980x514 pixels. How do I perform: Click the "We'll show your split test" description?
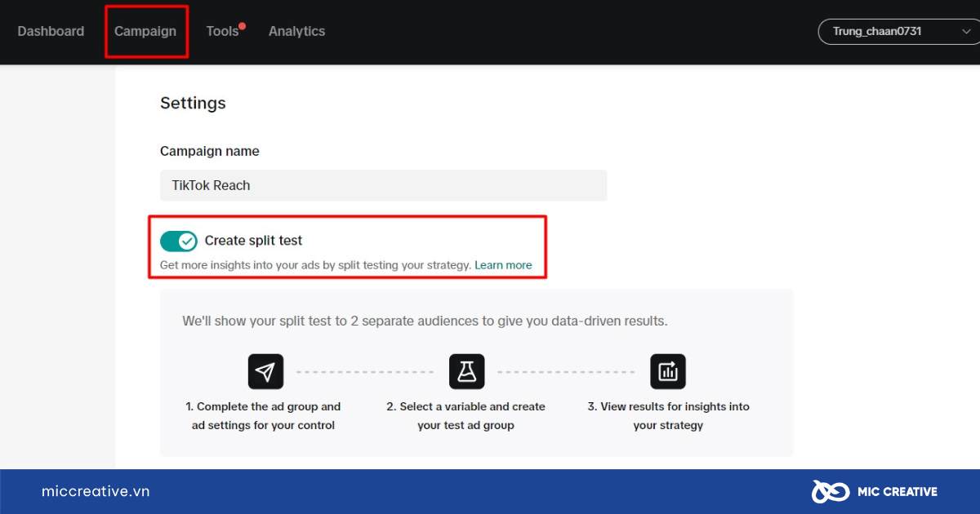[425, 321]
